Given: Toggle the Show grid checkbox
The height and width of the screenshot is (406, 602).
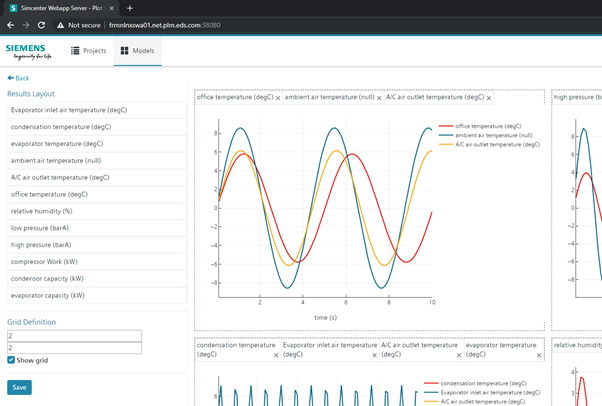Looking at the screenshot, I should point(11,360).
